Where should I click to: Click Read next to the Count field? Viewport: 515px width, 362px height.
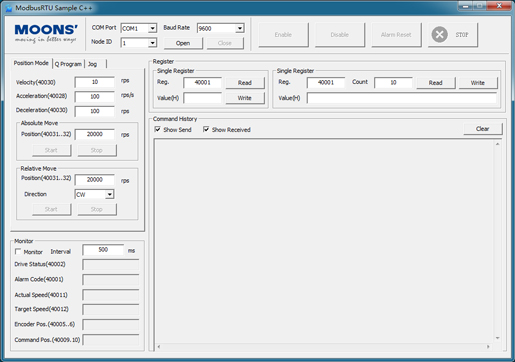[436, 83]
